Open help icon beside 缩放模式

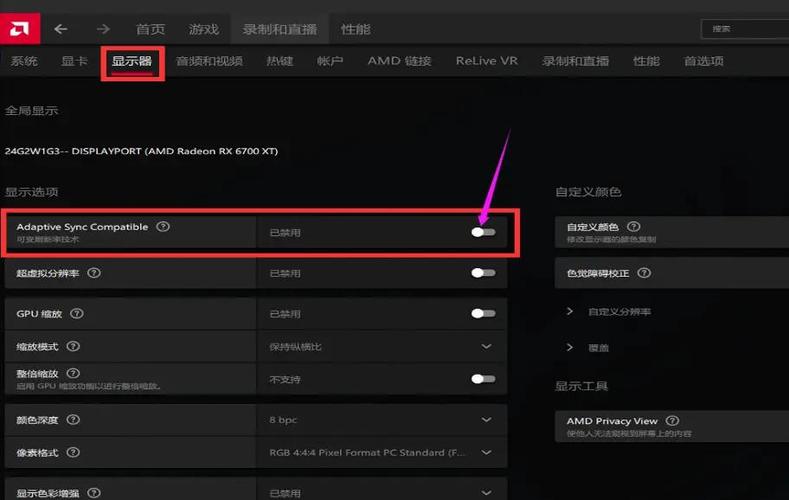[73, 346]
